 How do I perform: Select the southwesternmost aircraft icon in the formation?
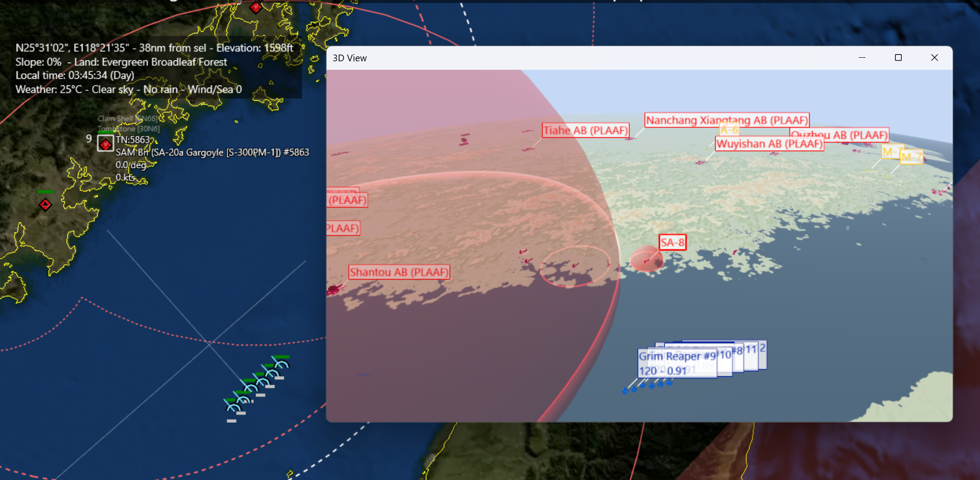[233, 406]
